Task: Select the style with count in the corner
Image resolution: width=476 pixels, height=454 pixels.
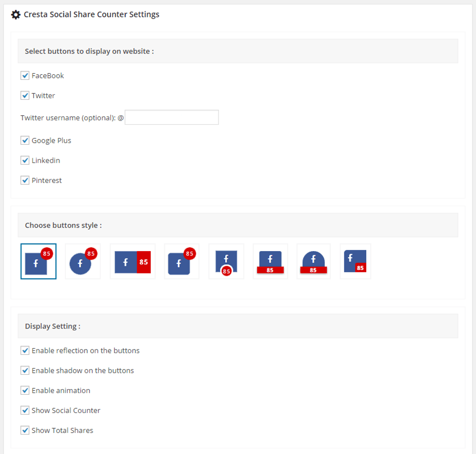Action: pos(355,261)
